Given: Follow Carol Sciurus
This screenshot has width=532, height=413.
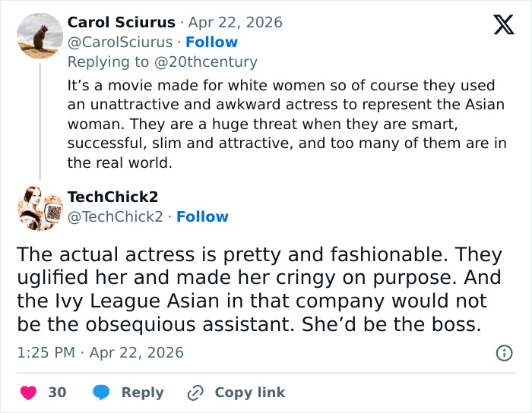Looking at the screenshot, I should [x=211, y=42].
